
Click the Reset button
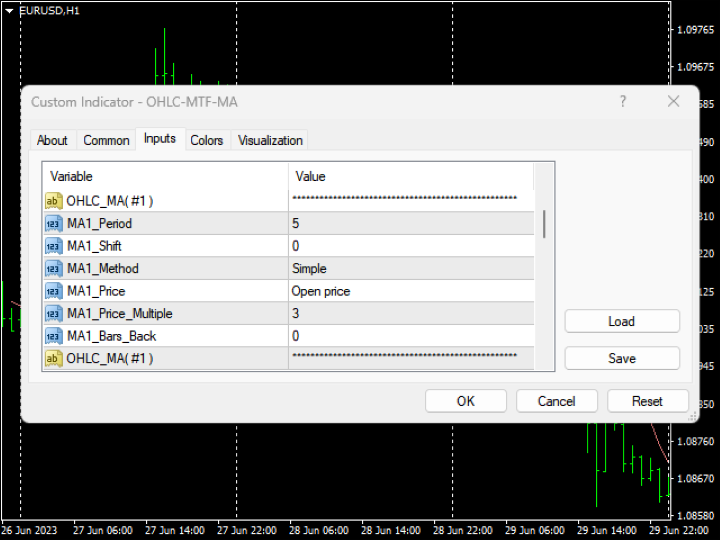click(x=647, y=401)
